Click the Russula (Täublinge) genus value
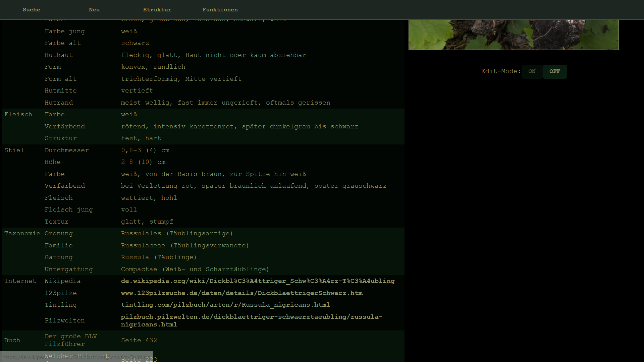The width and height of the screenshot is (644, 362). [159, 257]
